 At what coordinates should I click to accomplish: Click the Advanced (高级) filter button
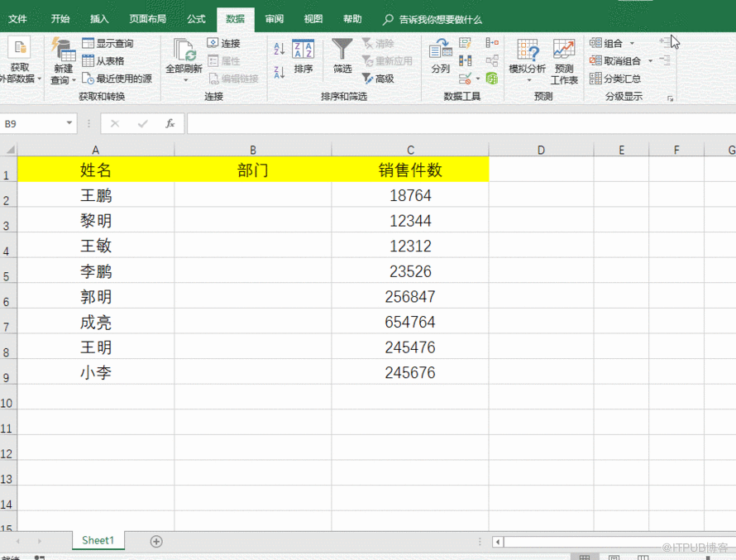(x=378, y=79)
